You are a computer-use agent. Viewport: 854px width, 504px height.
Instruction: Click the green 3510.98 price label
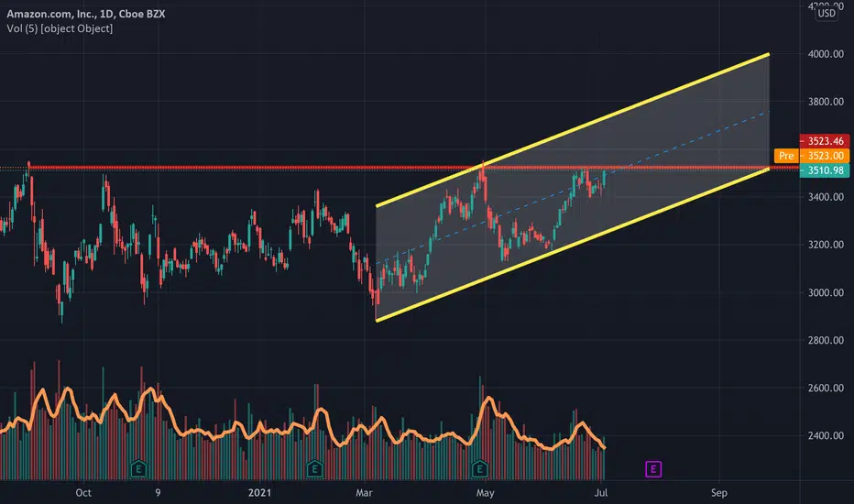(x=825, y=170)
